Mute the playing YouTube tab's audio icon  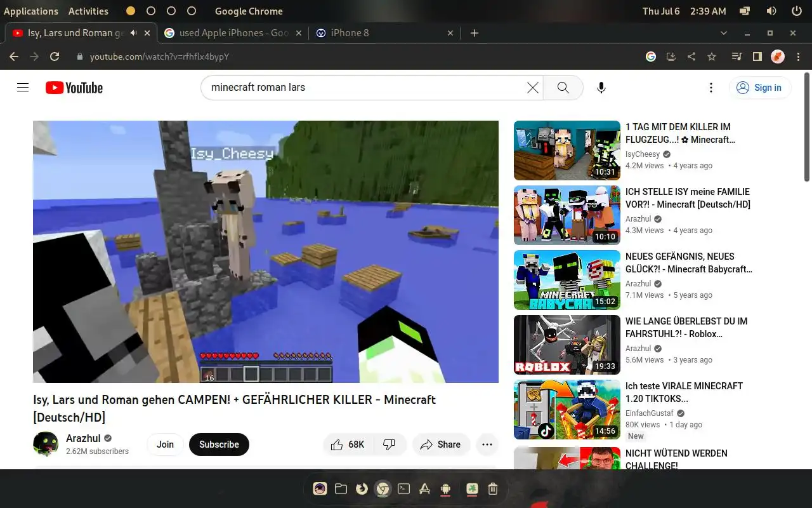133,33
